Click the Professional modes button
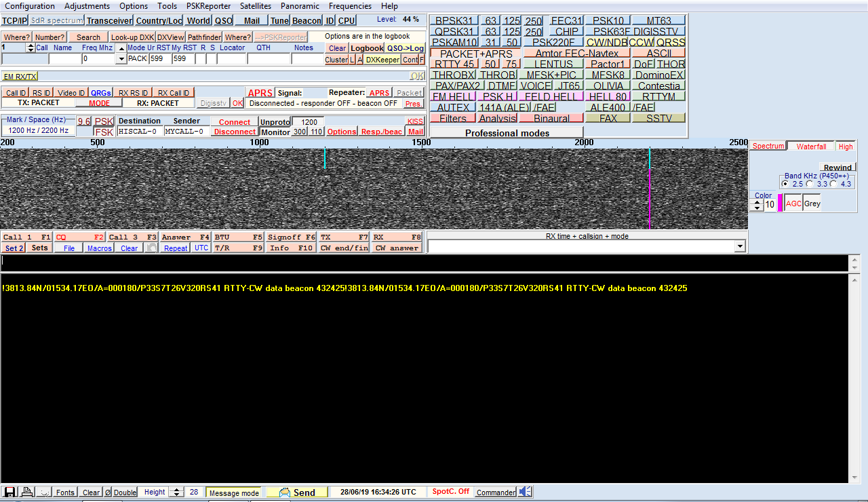 (507, 133)
